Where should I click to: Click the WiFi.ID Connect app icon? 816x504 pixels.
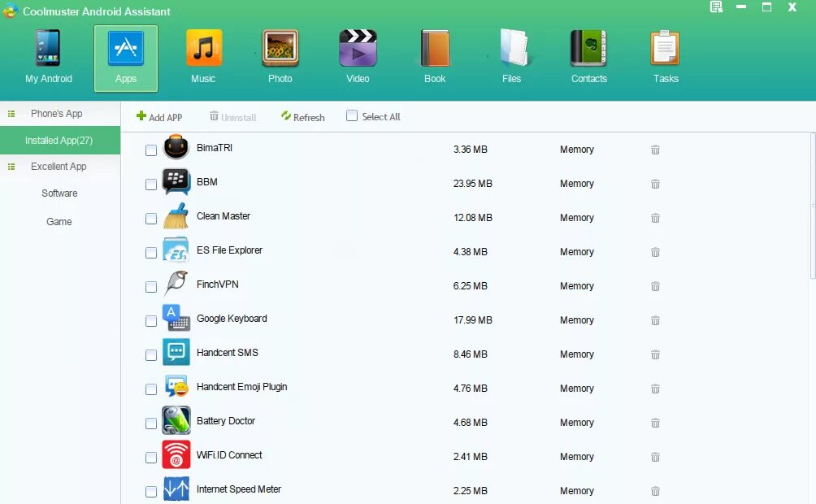(176, 454)
